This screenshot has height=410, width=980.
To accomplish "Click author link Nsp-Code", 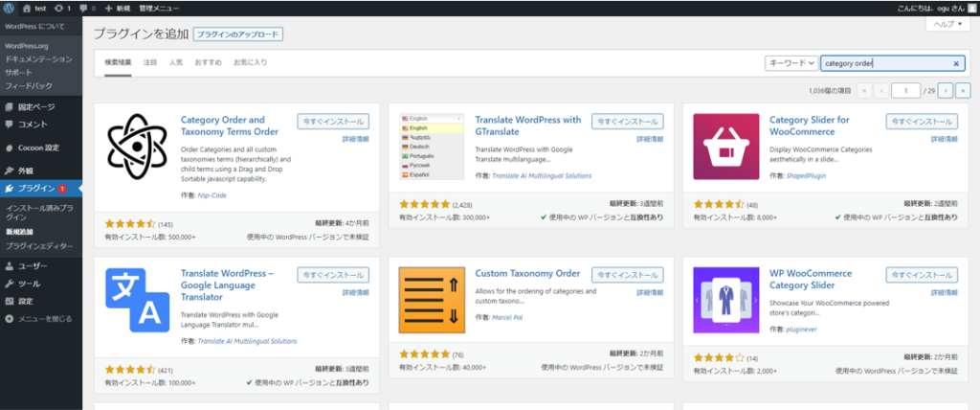I will click(x=212, y=195).
